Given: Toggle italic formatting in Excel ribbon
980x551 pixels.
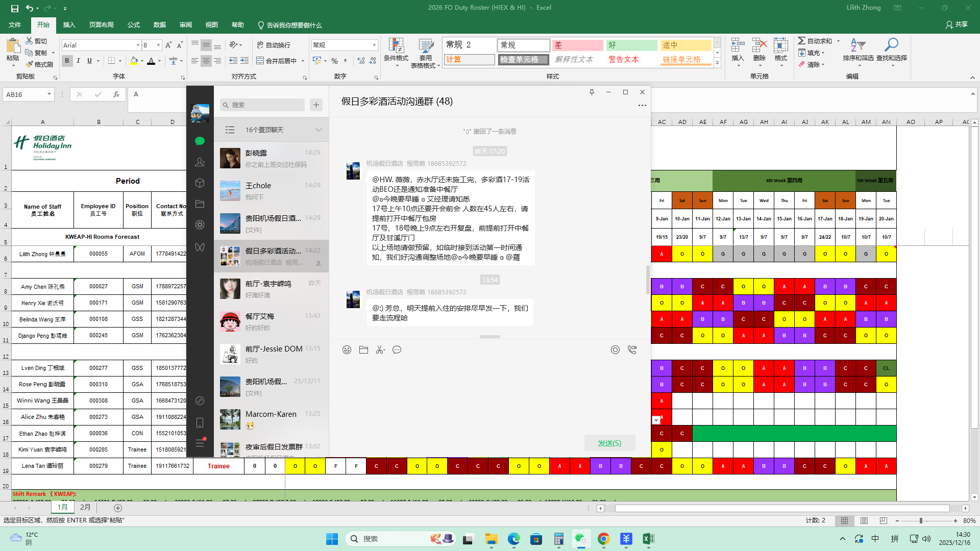Looking at the screenshot, I should point(78,61).
